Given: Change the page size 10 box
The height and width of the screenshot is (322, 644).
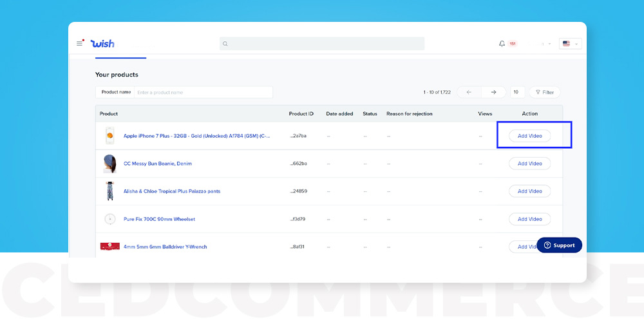Looking at the screenshot, I should coord(518,92).
